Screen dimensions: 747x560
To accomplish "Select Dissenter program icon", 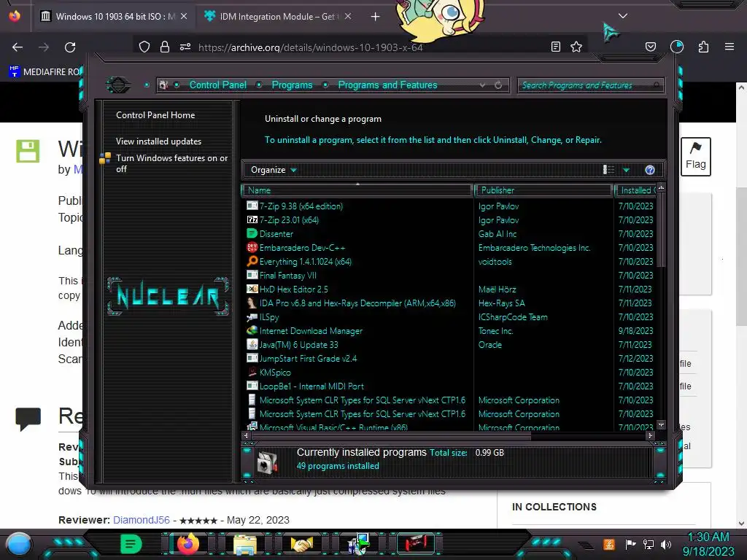I will 252,233.
